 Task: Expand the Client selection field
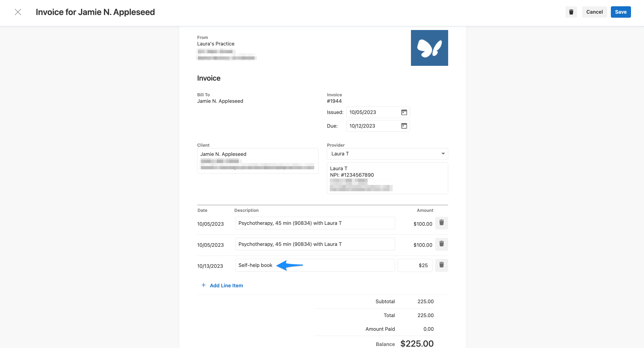point(258,161)
